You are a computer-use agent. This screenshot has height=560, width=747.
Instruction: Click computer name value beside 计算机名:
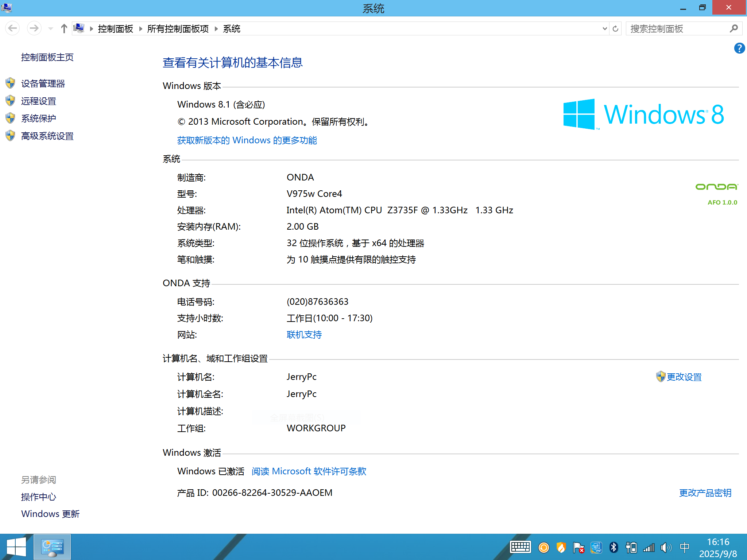[301, 377]
